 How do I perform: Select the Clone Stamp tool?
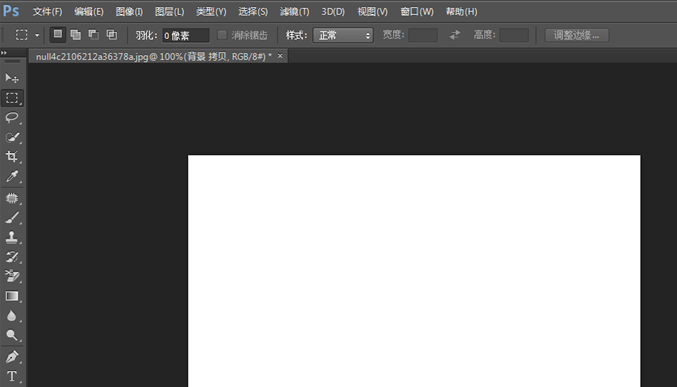12,237
